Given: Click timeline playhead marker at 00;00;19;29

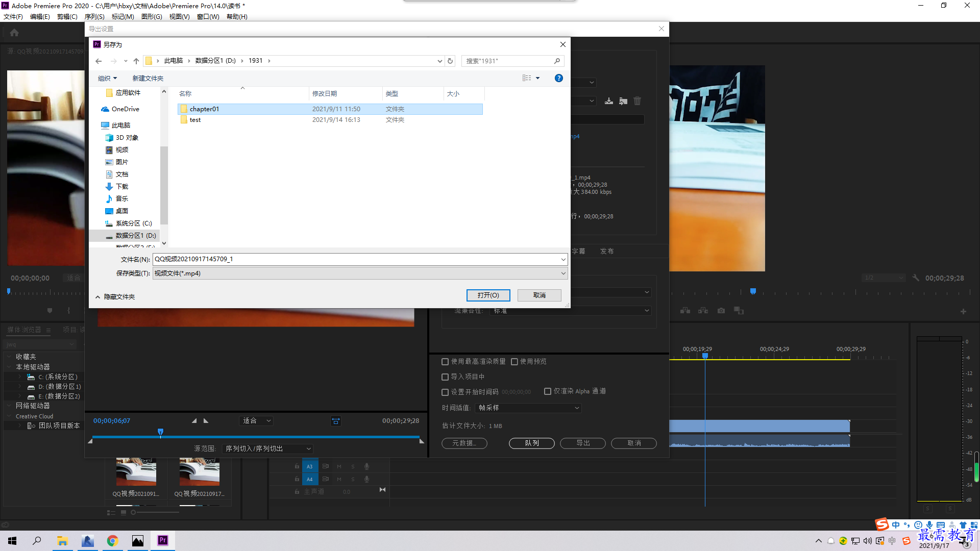Looking at the screenshot, I should click(x=705, y=356).
